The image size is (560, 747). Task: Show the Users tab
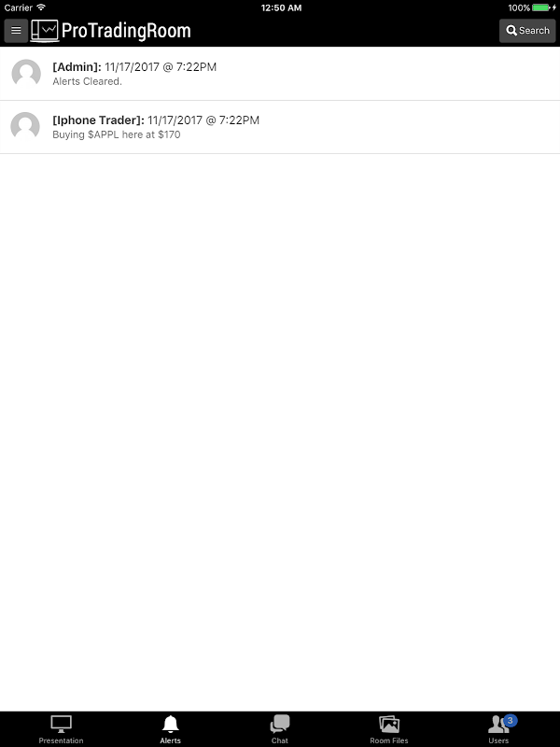(x=498, y=729)
